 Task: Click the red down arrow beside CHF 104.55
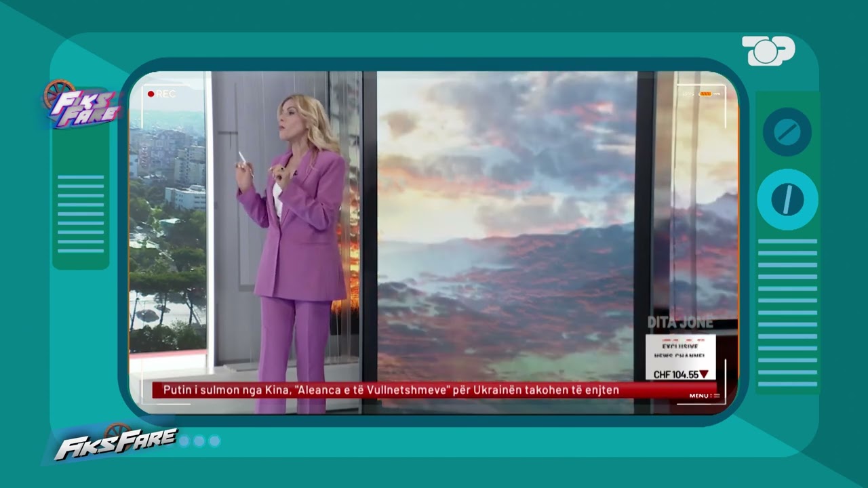[704, 374]
